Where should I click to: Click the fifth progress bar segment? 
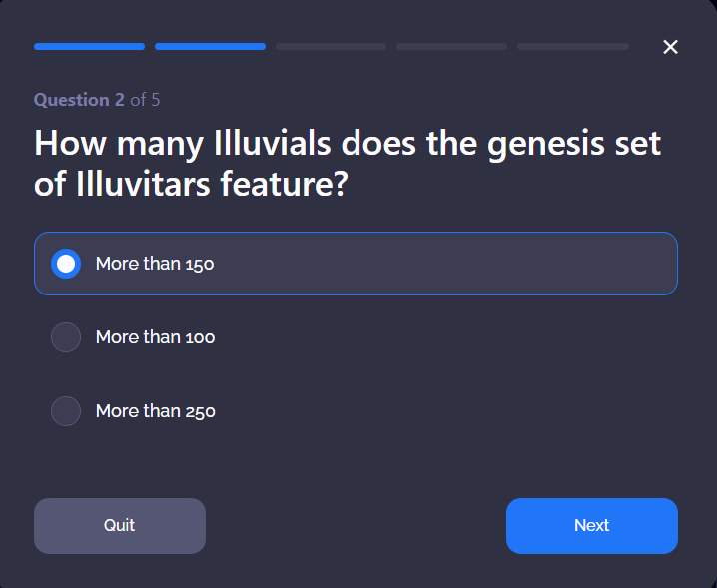(x=572, y=46)
